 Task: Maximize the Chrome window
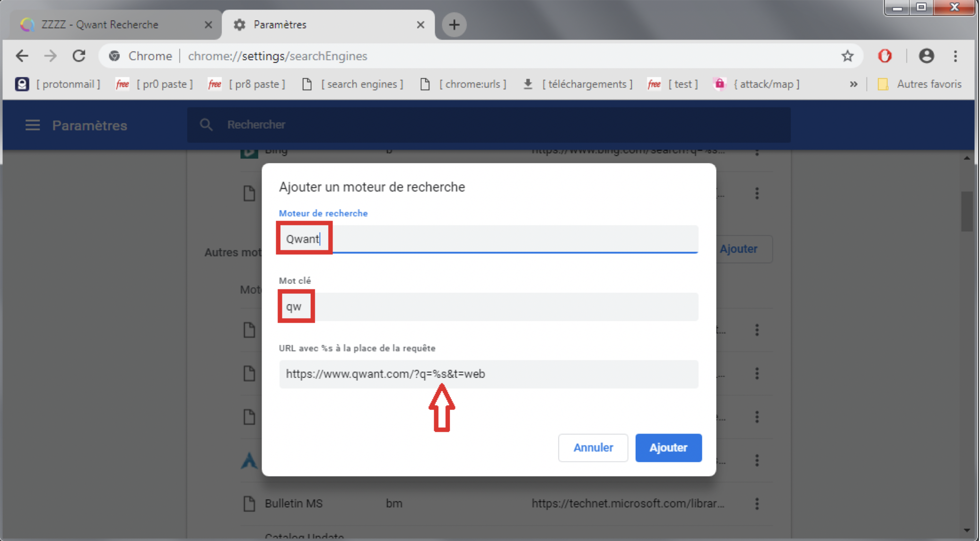point(921,8)
